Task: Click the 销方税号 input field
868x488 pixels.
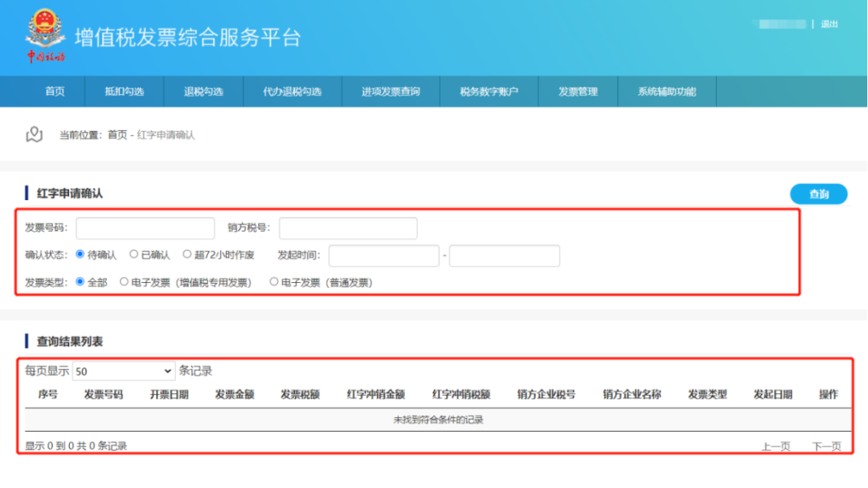Action: click(x=348, y=228)
